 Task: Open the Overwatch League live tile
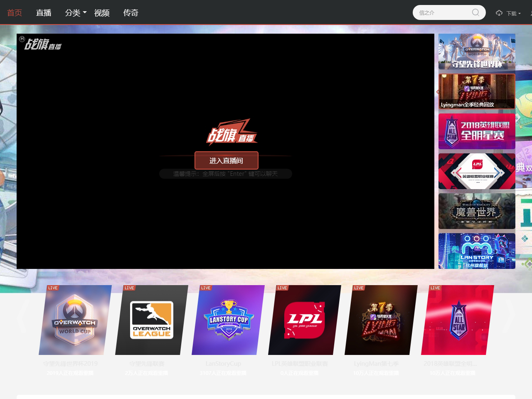(151, 320)
